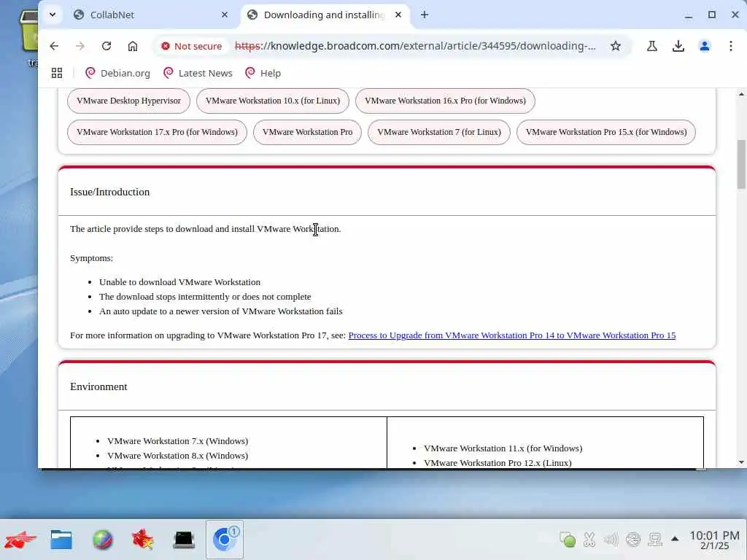Click 'VMware Workstation Pro 12.x (Linux)' list item
The width and height of the screenshot is (747, 560).
click(498, 463)
